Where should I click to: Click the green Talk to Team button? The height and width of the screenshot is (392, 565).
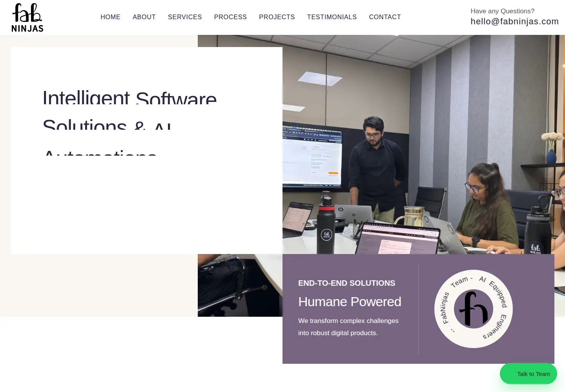pos(528,374)
